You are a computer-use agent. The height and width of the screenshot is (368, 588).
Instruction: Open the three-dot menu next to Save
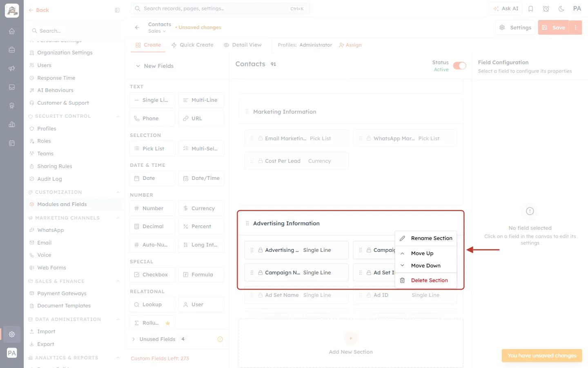[575, 27]
